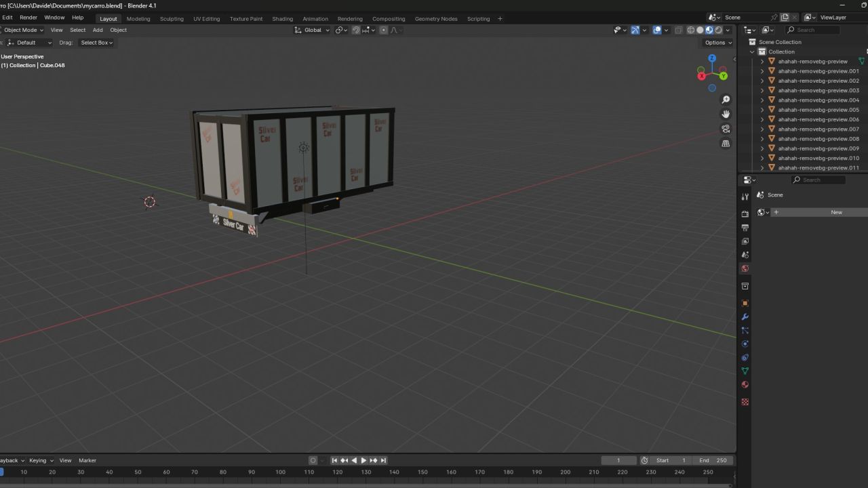Switch to rendered viewport shading

[x=718, y=30]
